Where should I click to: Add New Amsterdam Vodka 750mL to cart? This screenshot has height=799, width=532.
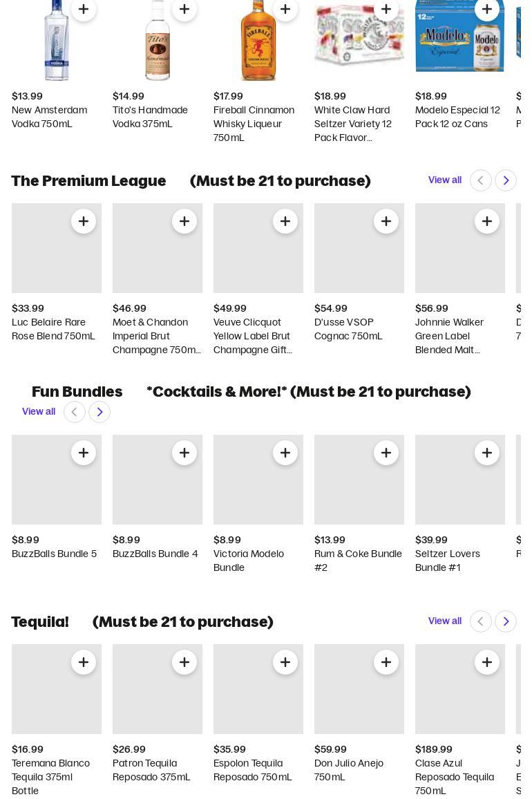[84, 9]
